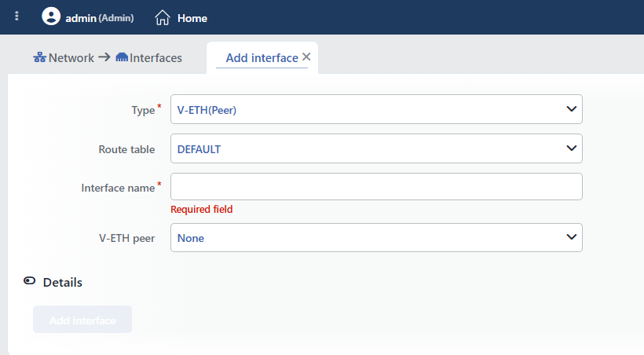
Task: Click the Network topology icon
Action: [x=39, y=57]
